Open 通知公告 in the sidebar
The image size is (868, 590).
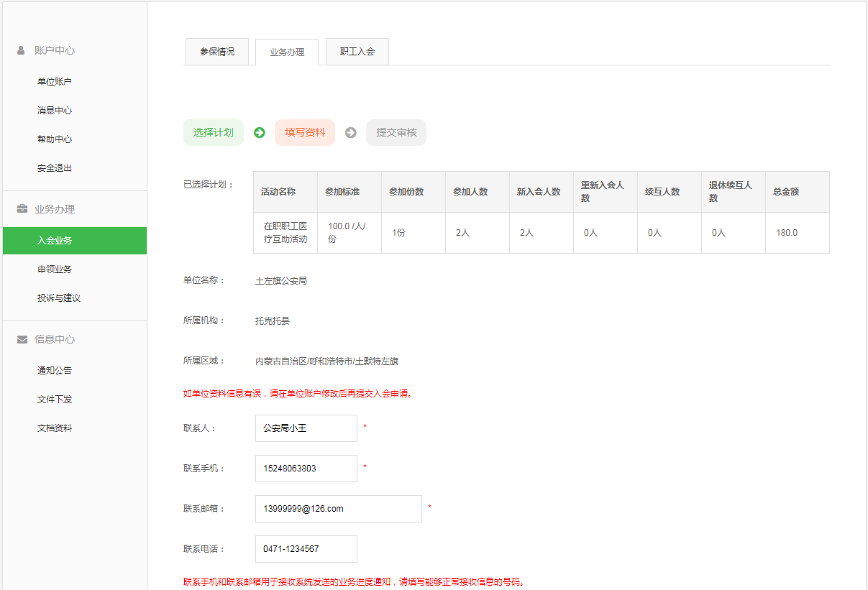pyautogui.click(x=55, y=371)
